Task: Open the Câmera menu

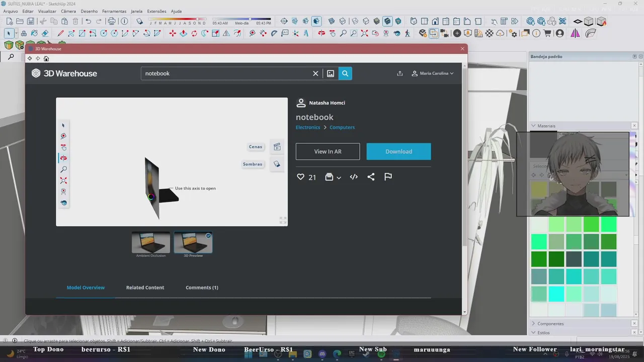Action: pos(68,11)
